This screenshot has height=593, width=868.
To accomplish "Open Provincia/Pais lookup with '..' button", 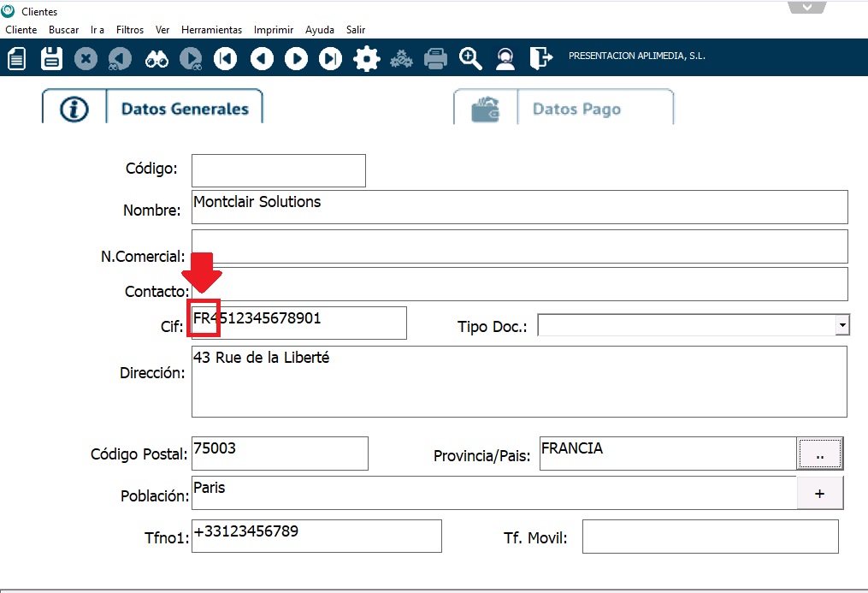I will click(x=820, y=454).
